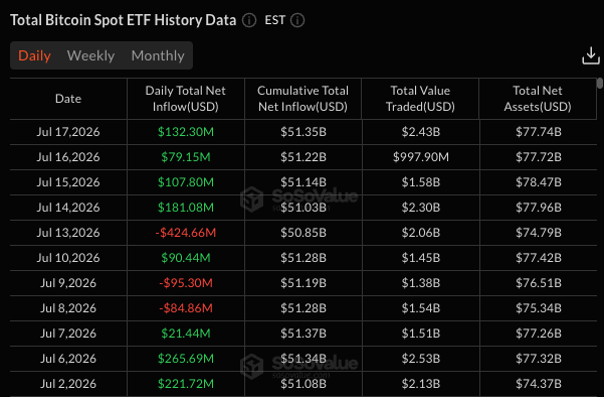Click the $181.08M inflow value

click(186, 208)
